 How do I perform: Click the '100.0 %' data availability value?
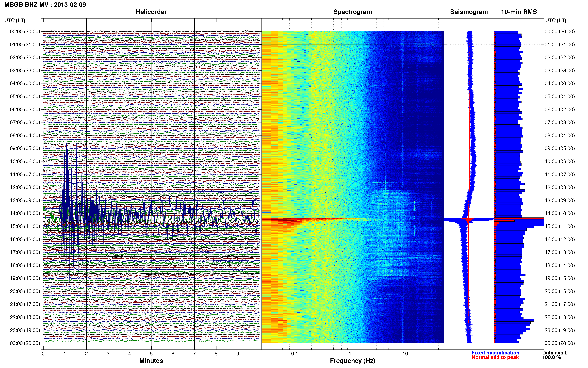[551, 357]
